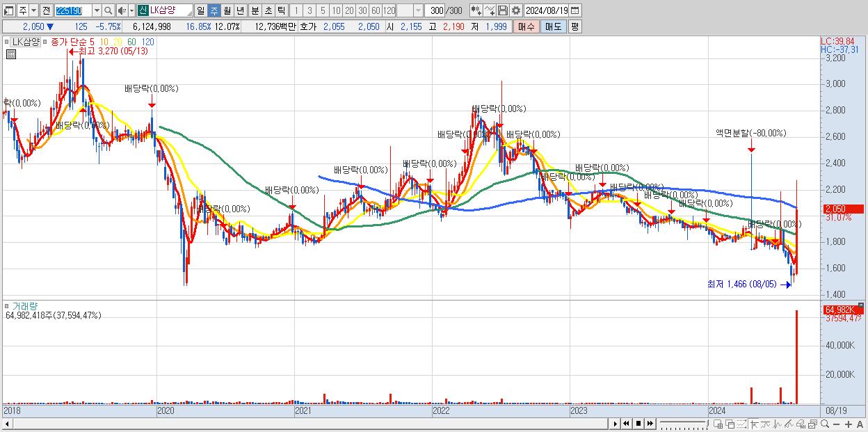The height and width of the screenshot is (432, 868).
Task: Open the 주 market-type dropdown arrow
Action: point(34,10)
